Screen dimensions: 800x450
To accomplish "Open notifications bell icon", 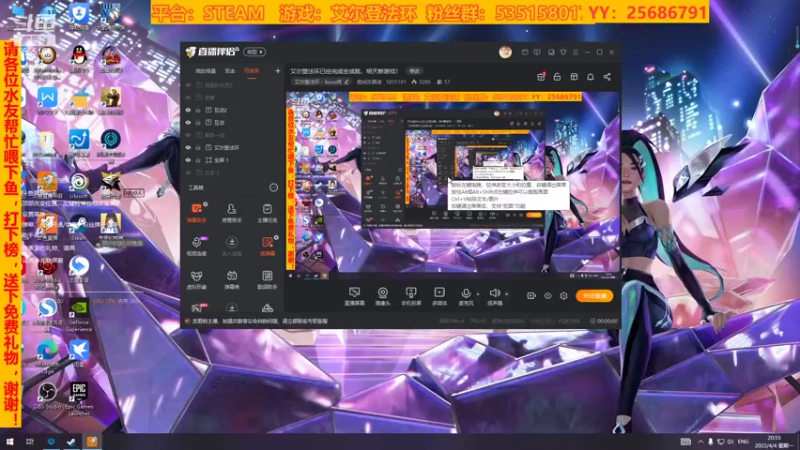I will (x=590, y=77).
